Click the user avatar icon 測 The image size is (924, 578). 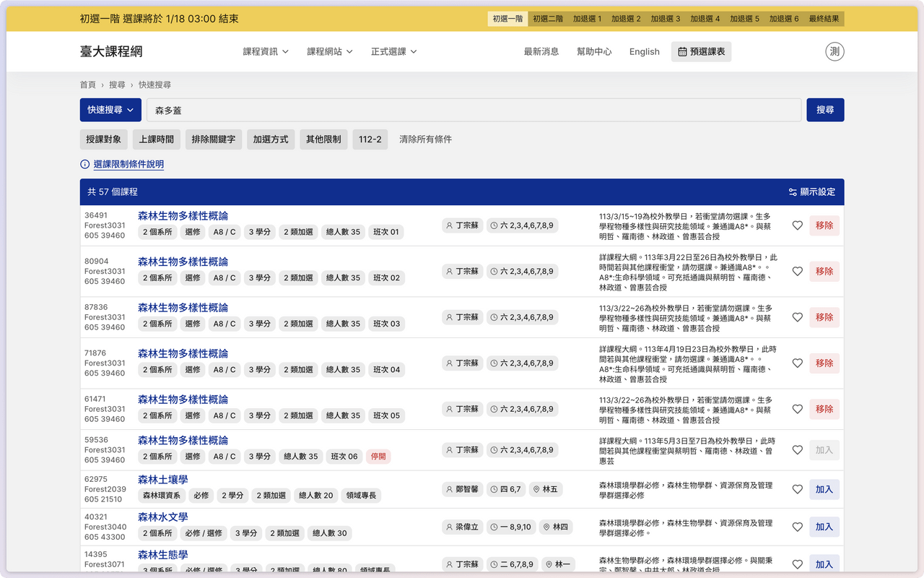point(834,51)
